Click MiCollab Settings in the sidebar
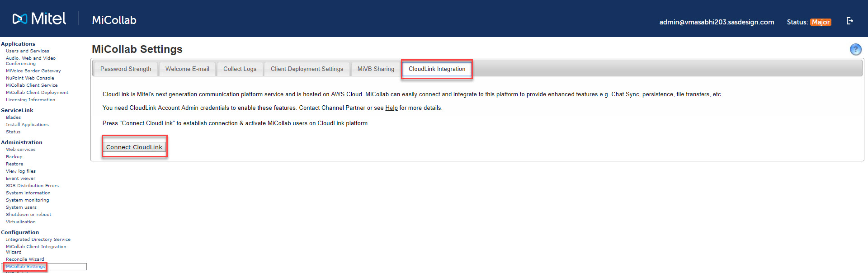The height and width of the screenshot is (273, 868). (25, 267)
